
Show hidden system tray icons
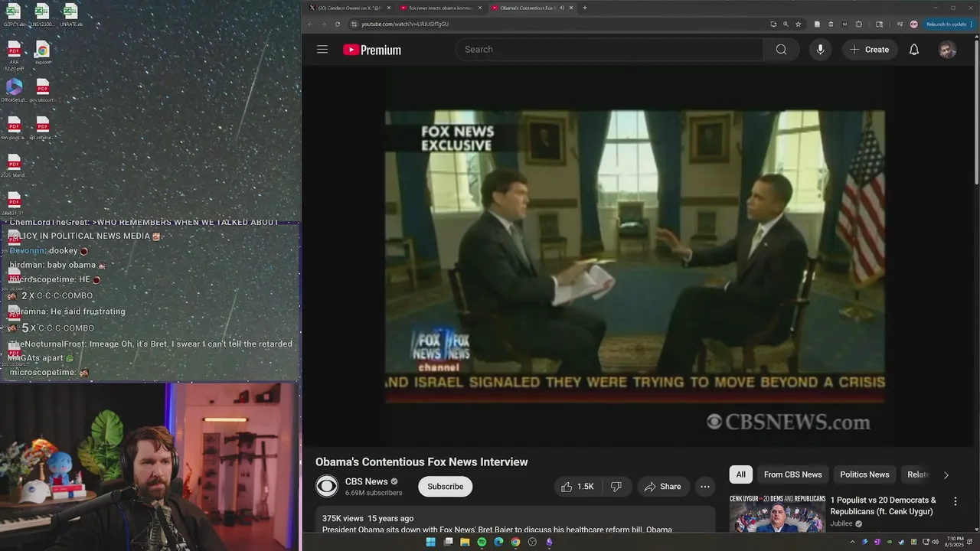pyautogui.click(x=852, y=542)
